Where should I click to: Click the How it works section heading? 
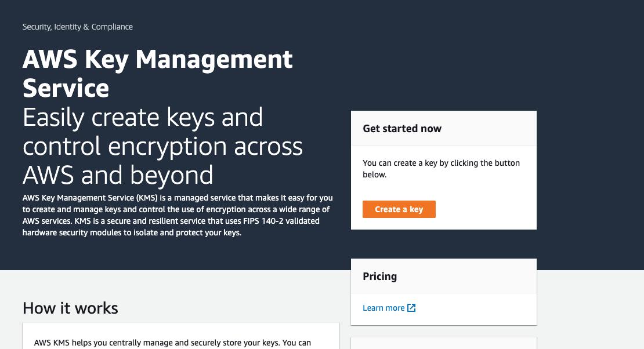70,308
